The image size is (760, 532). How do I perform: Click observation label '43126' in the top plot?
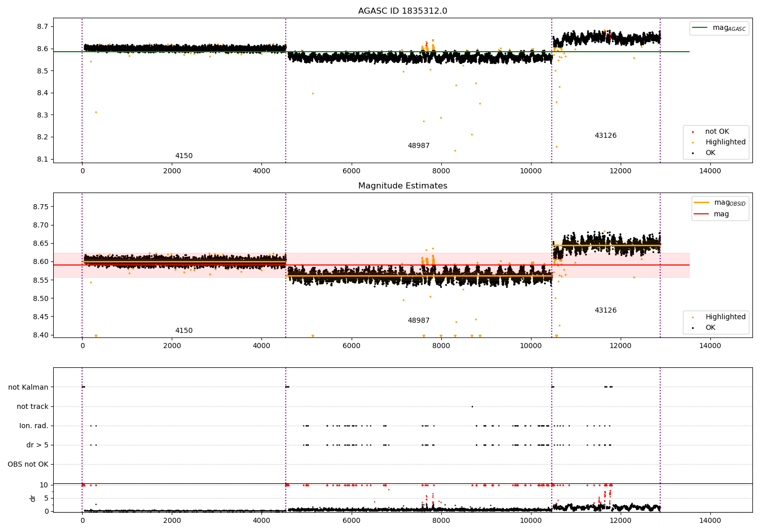click(605, 136)
